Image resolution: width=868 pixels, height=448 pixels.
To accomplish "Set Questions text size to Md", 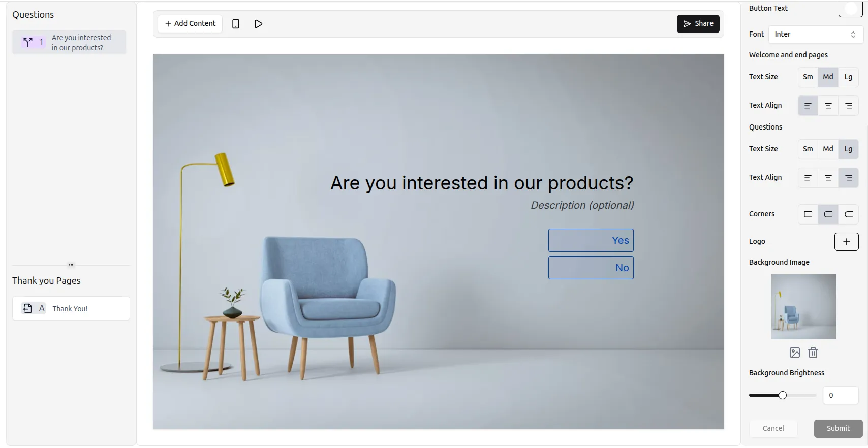I will coord(828,149).
